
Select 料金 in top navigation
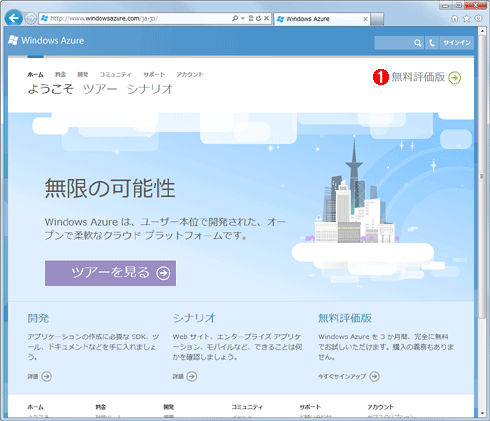tap(60, 74)
